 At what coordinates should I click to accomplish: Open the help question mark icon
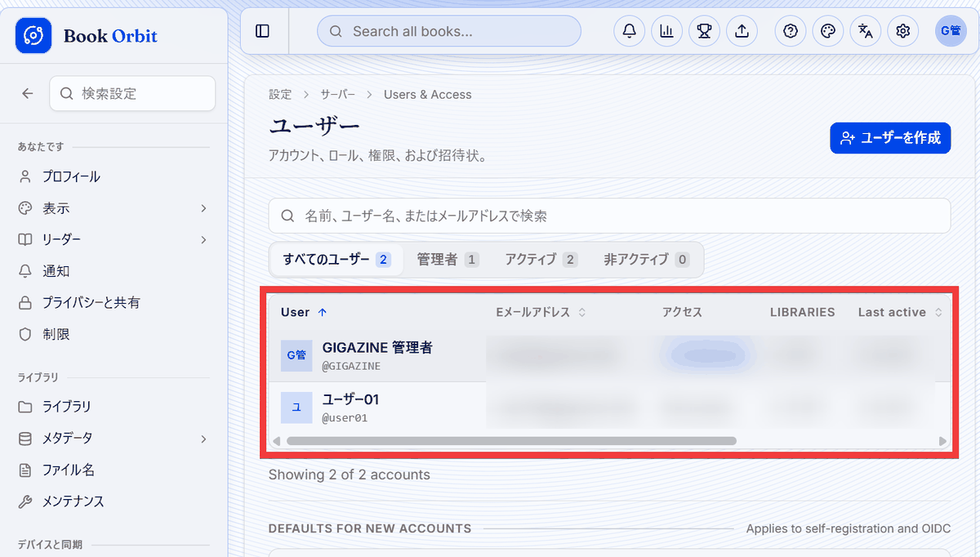pos(790,31)
